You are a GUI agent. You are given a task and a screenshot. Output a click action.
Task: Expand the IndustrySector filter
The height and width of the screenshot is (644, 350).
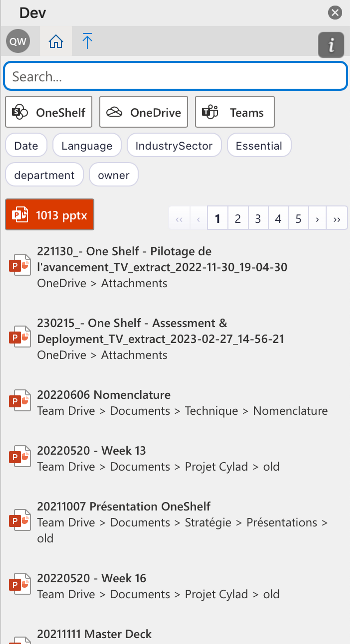pos(174,146)
